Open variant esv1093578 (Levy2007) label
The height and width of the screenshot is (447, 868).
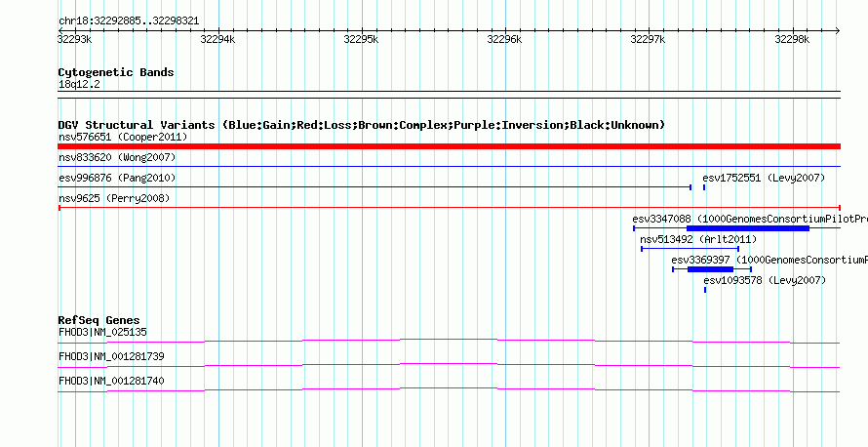765,280
